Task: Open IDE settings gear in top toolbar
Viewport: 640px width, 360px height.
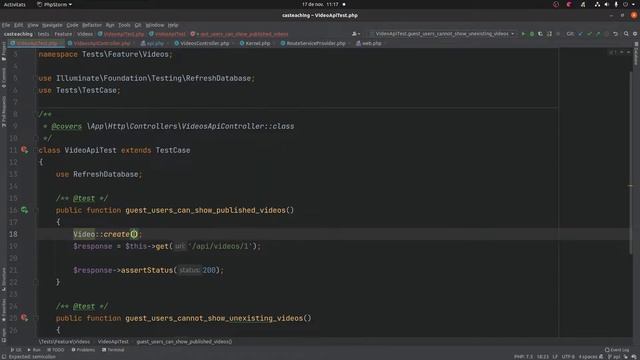Action: point(635,34)
